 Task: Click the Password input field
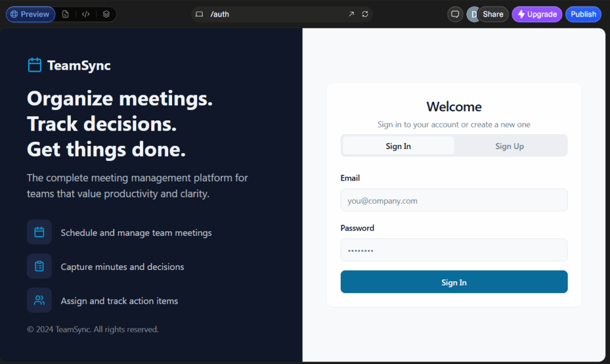454,250
